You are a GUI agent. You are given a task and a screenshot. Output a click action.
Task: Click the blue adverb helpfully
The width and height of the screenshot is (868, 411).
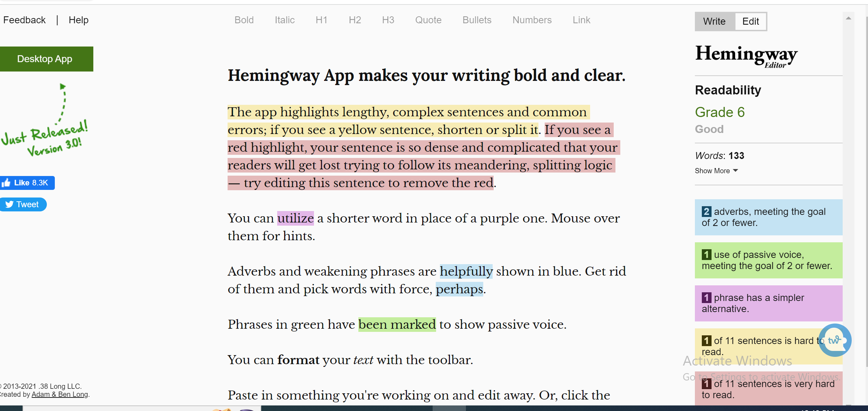pos(466,271)
